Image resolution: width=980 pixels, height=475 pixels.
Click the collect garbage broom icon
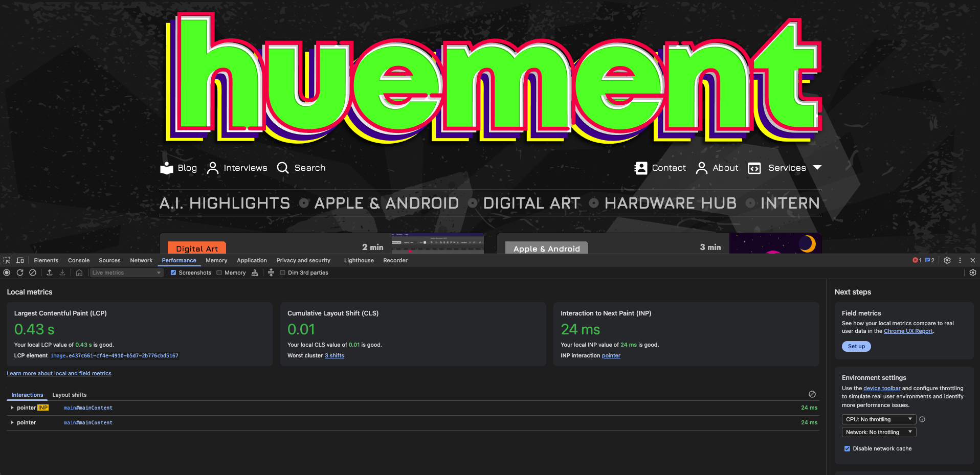[x=255, y=273]
